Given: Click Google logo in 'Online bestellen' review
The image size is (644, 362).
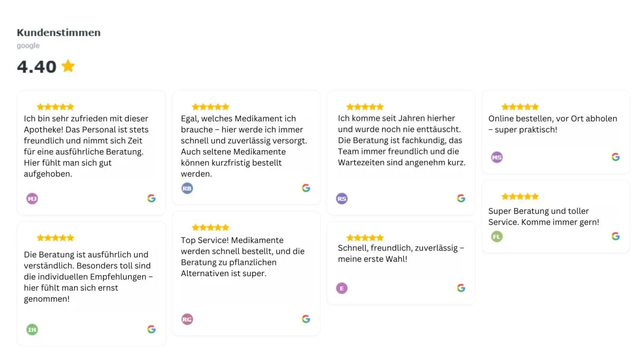Looking at the screenshot, I should [x=616, y=157].
